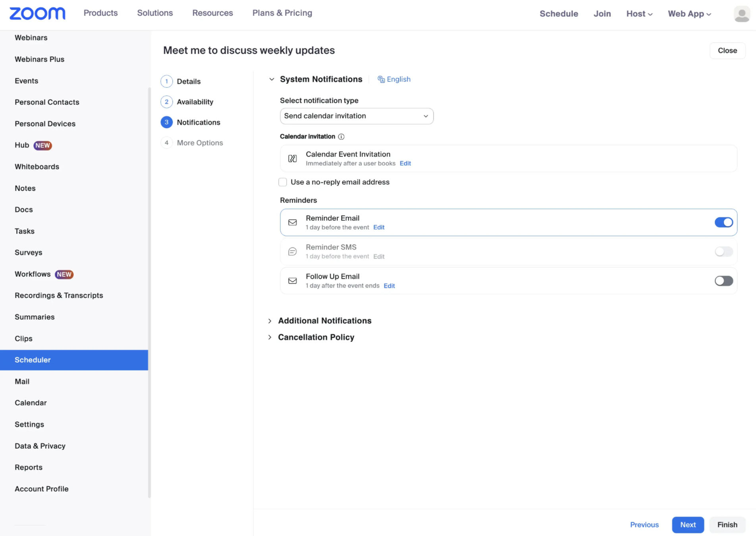Collapse the System Notifications section
This screenshot has width=756, height=536.
272,79
